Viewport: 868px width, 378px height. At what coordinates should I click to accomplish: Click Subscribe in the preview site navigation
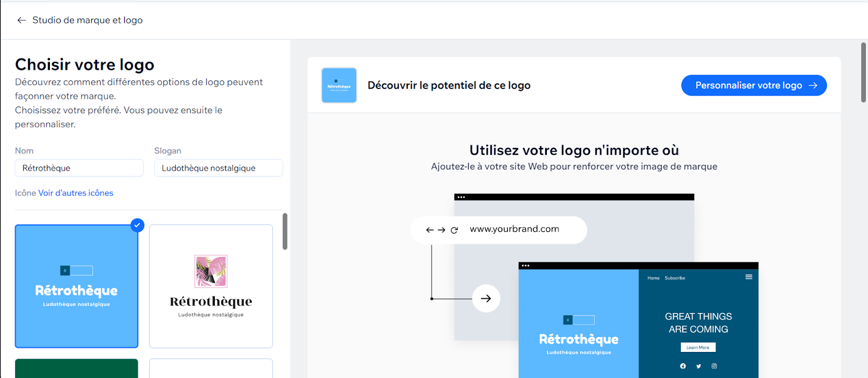point(675,278)
